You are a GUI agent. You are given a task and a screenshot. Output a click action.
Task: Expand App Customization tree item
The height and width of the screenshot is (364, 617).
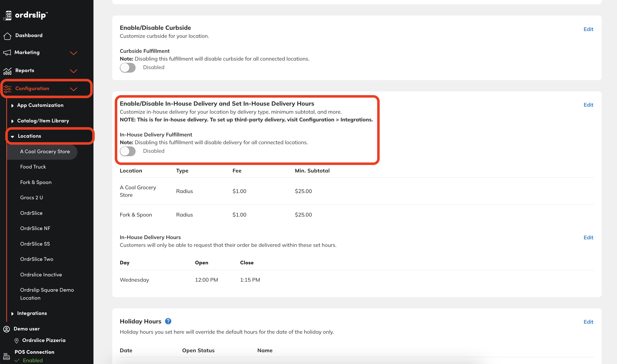click(x=12, y=106)
